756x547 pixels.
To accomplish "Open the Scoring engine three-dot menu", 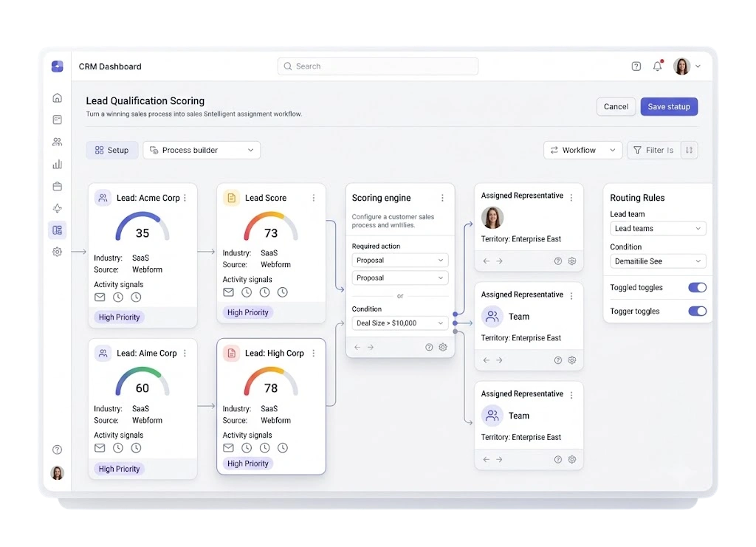I will coord(443,198).
